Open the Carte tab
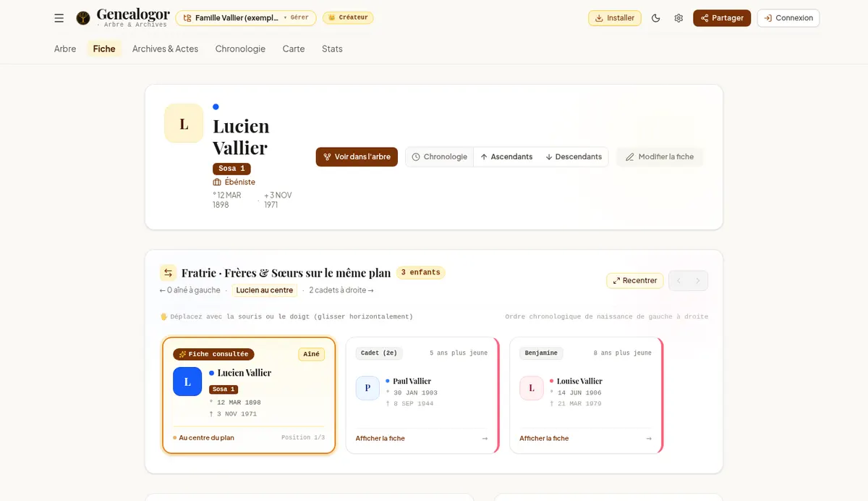This screenshot has width=868, height=501. (x=294, y=49)
